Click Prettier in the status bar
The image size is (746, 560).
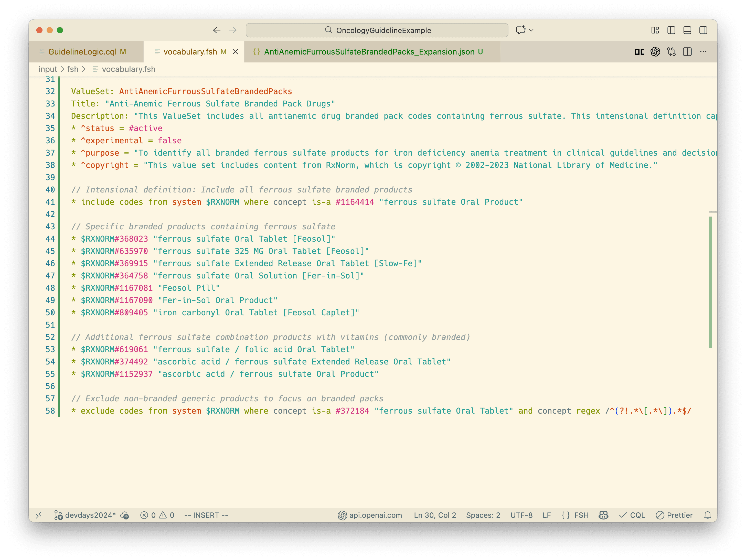pyautogui.click(x=674, y=515)
